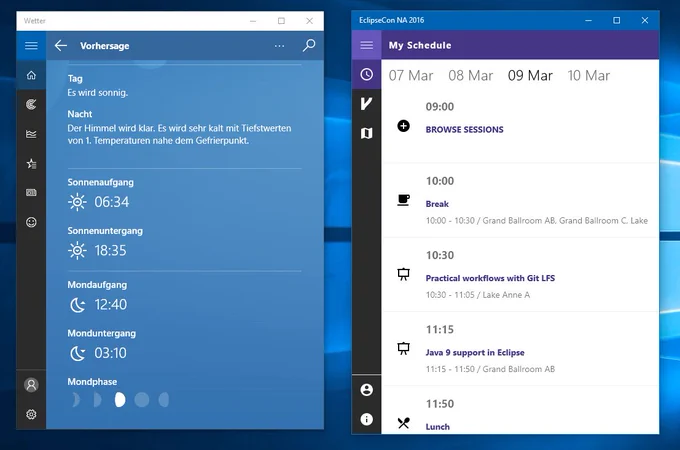Open Java 9 support in Eclipse

tap(475, 352)
